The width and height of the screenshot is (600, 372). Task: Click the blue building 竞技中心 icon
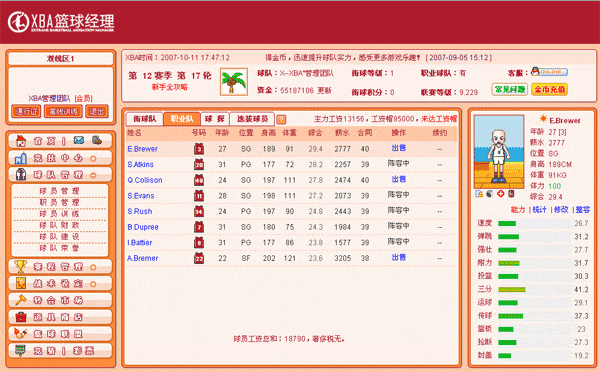coord(21,158)
